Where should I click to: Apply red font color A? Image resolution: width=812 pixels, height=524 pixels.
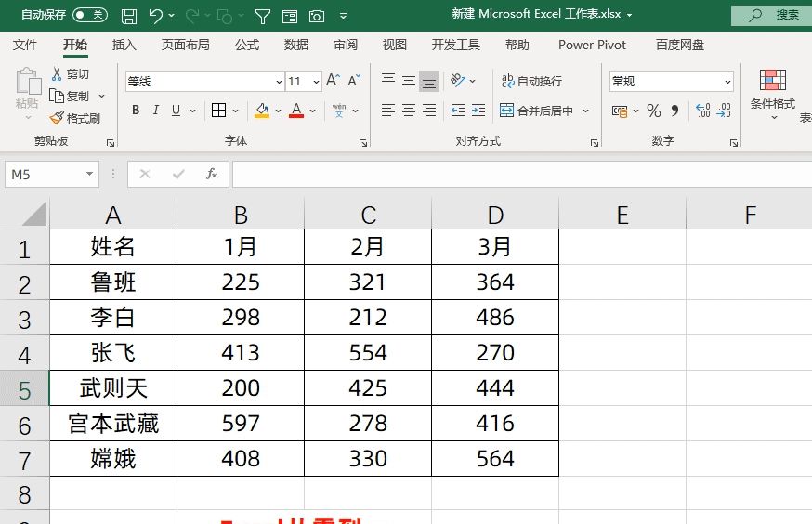(x=296, y=111)
